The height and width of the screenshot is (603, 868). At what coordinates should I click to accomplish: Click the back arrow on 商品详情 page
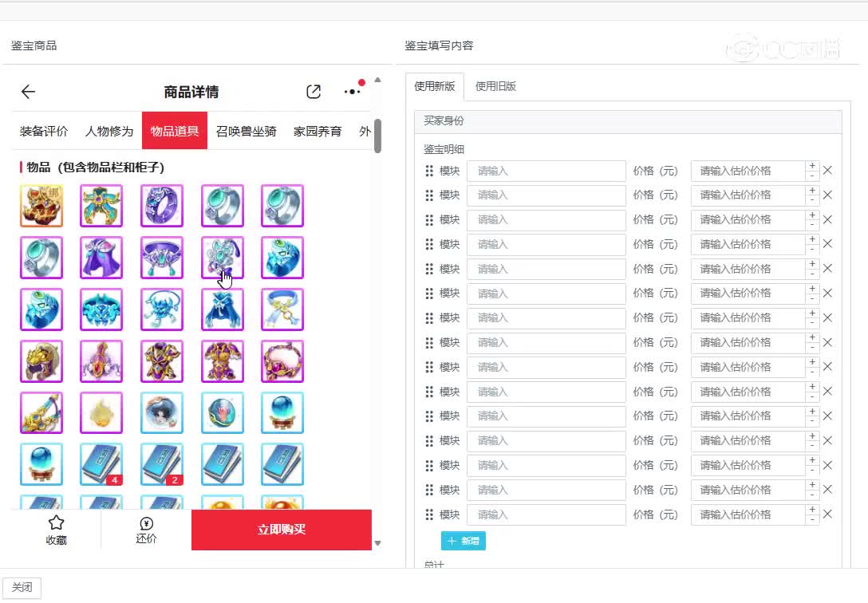(x=28, y=92)
